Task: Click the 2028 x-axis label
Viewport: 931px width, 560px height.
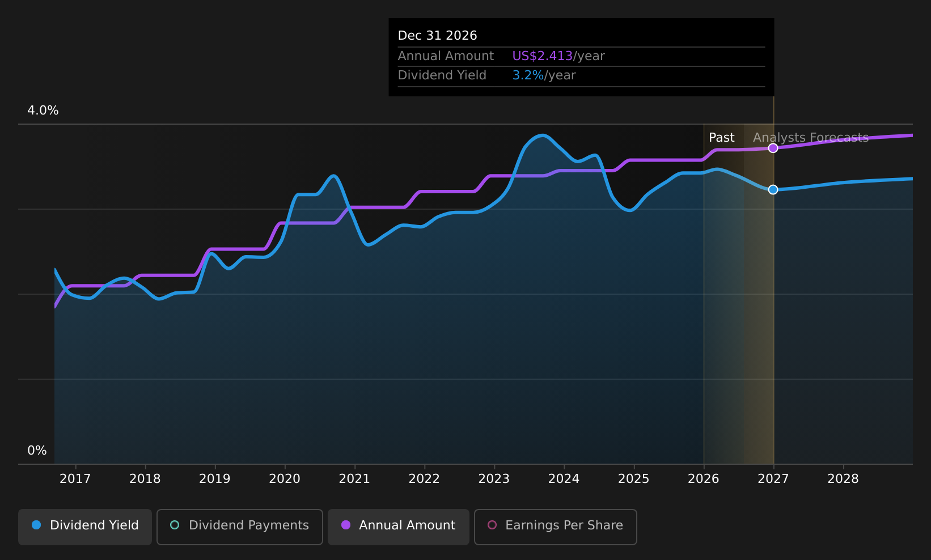Action: click(843, 479)
